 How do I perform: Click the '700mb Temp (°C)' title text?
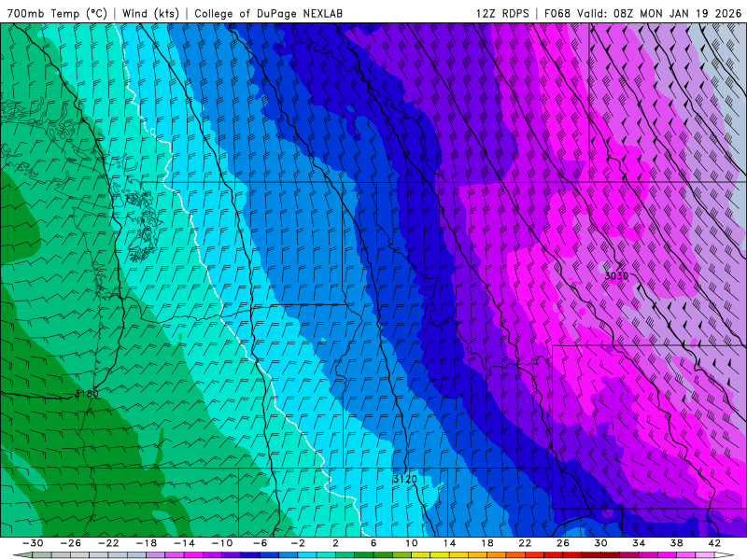click(x=57, y=13)
